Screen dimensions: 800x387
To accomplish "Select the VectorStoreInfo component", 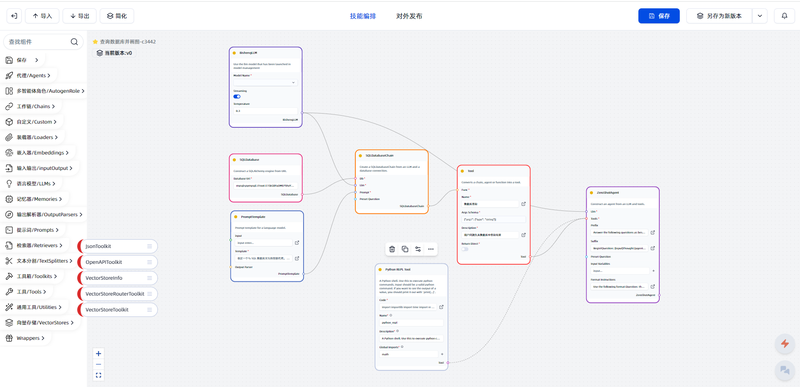I will (117, 278).
